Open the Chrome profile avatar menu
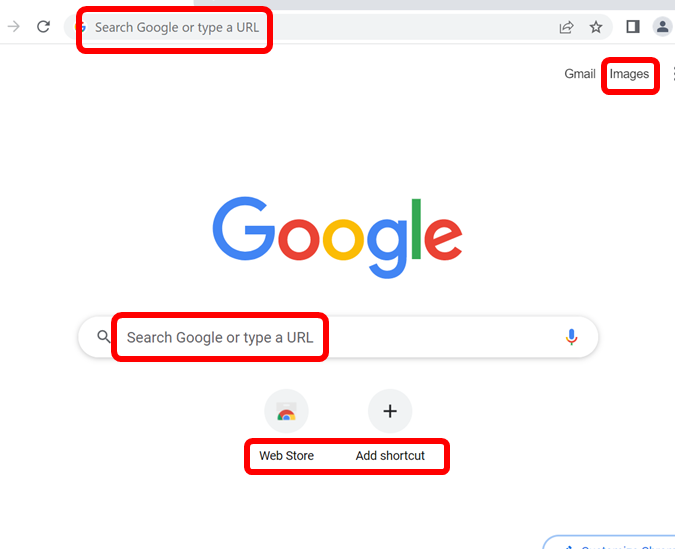This screenshot has width=675, height=549. click(662, 27)
